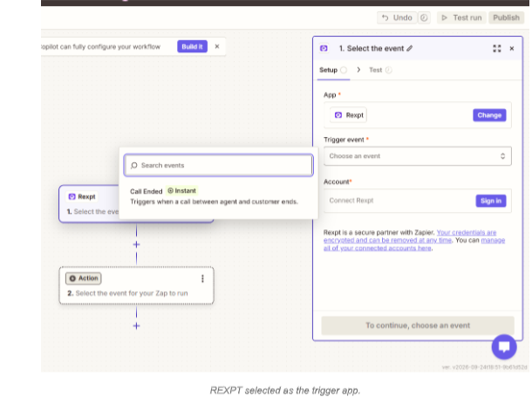Click the chevron between Setup and Test
The image size is (532, 397).
pyautogui.click(x=358, y=70)
